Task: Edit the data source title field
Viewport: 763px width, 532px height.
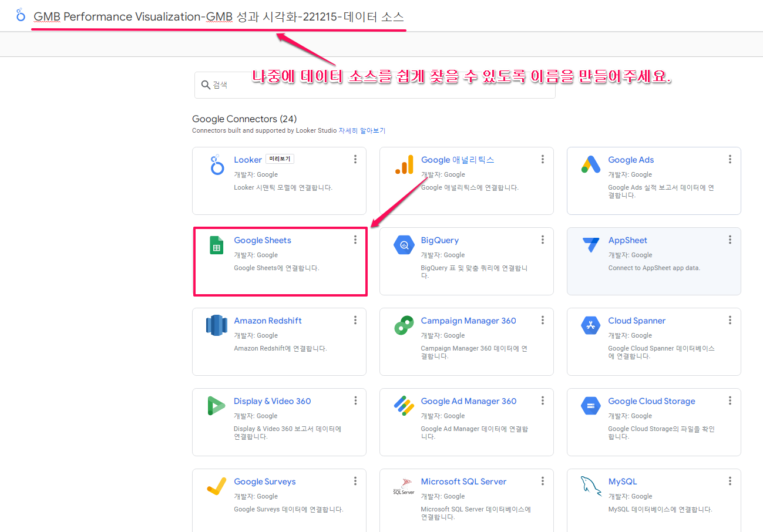Action: tap(219, 16)
